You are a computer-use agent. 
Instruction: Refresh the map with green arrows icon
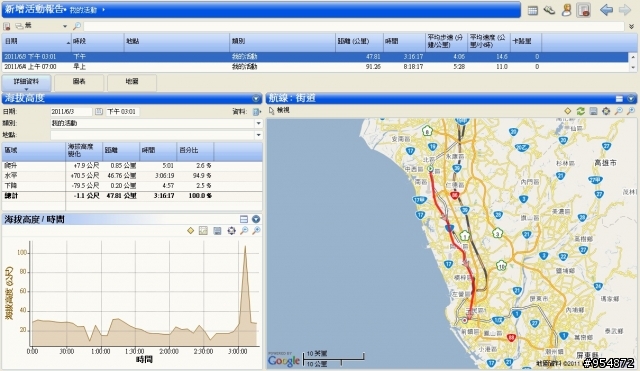point(580,111)
